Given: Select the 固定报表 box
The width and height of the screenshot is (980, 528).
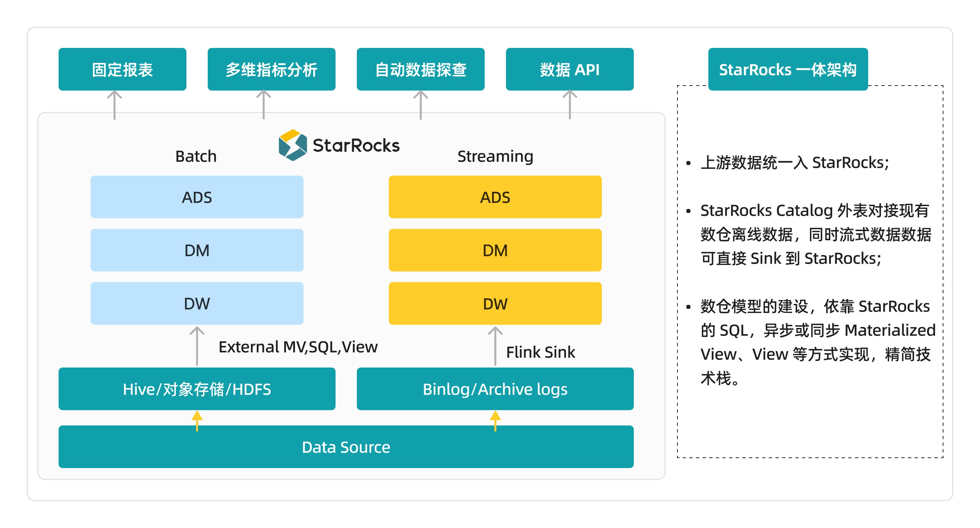Looking at the screenshot, I should click(x=122, y=69).
